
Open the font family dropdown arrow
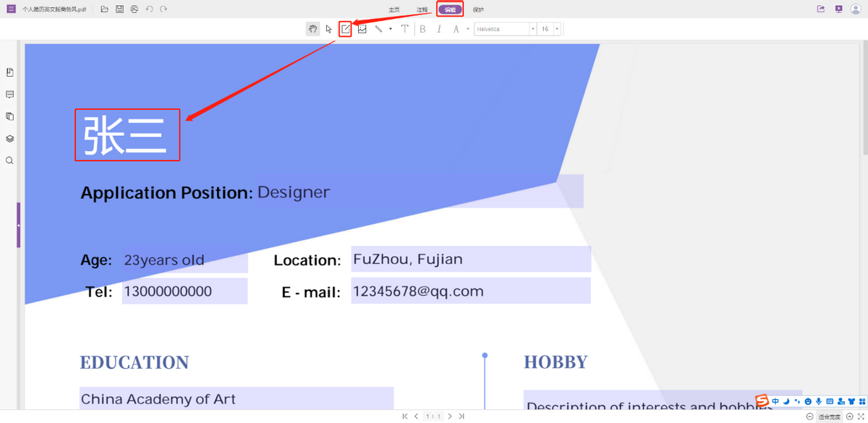[x=533, y=29]
